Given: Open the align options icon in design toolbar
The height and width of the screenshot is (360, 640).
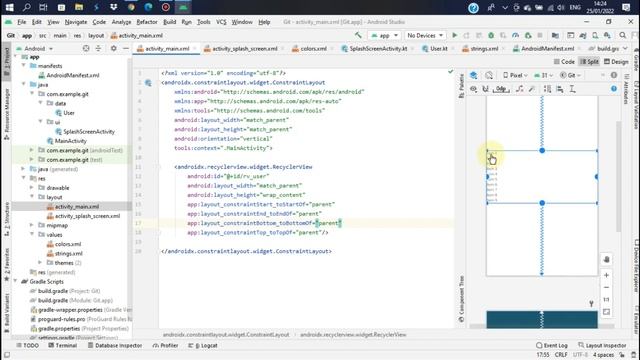Looking at the screenshot, I should [x=560, y=89].
